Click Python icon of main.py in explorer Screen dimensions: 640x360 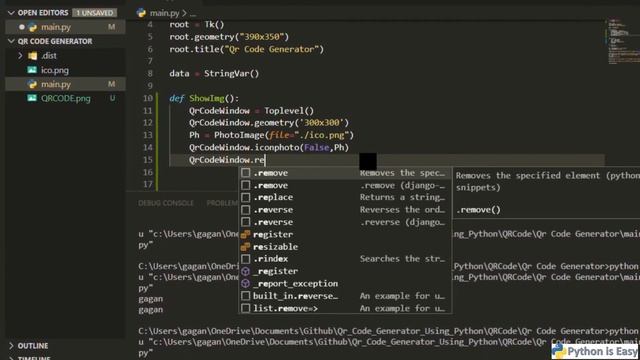tap(32, 84)
